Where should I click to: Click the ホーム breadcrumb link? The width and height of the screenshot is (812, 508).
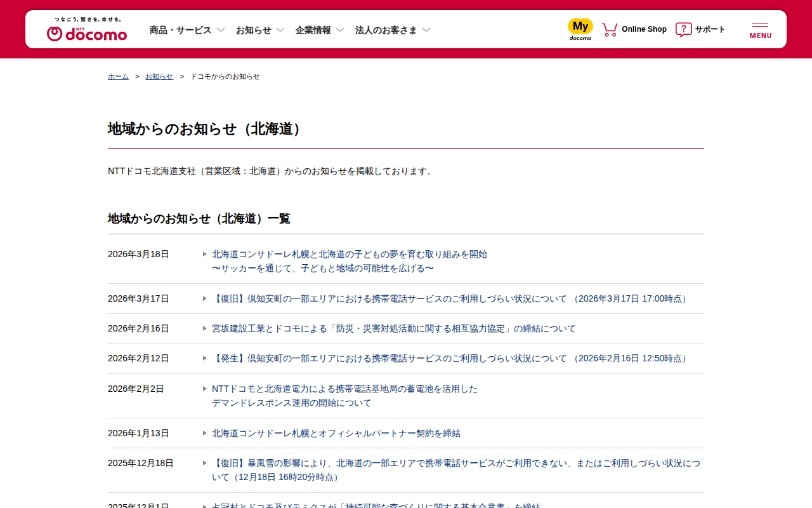[118, 76]
